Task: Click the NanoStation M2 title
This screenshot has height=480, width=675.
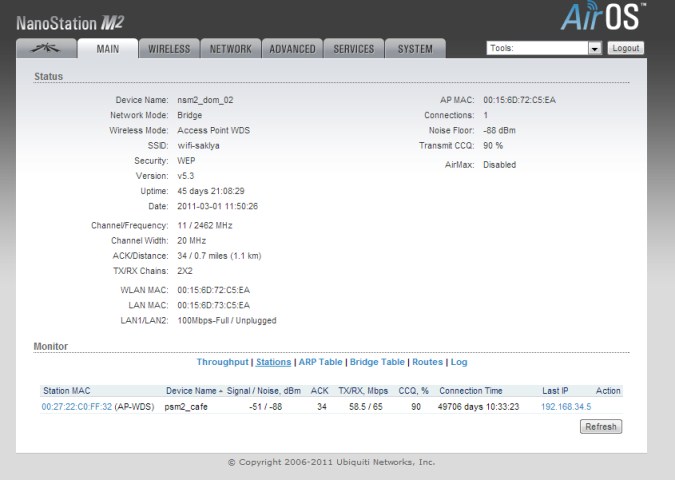Action: (x=70, y=23)
